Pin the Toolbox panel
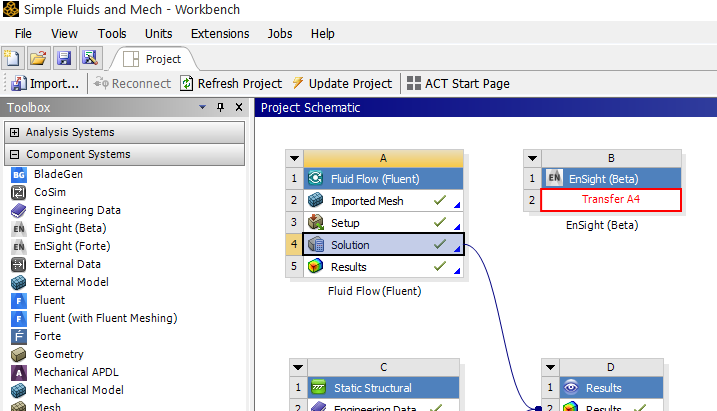 click(x=220, y=107)
